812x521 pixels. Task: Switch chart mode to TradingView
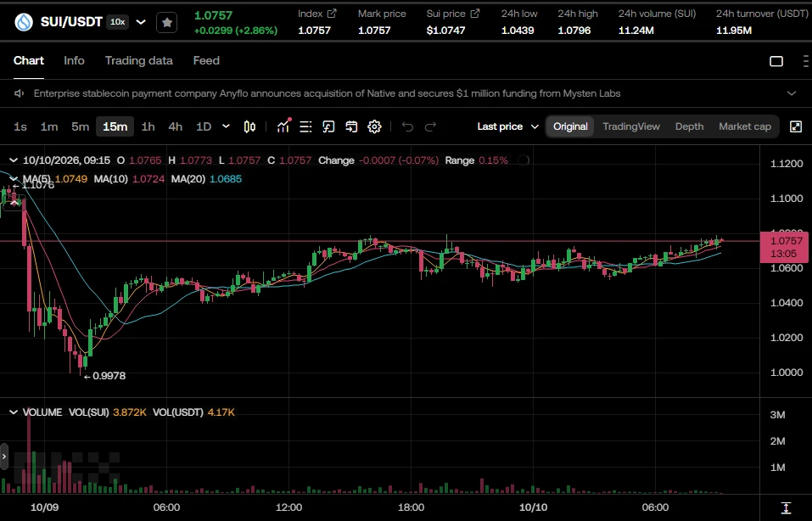pyautogui.click(x=631, y=126)
